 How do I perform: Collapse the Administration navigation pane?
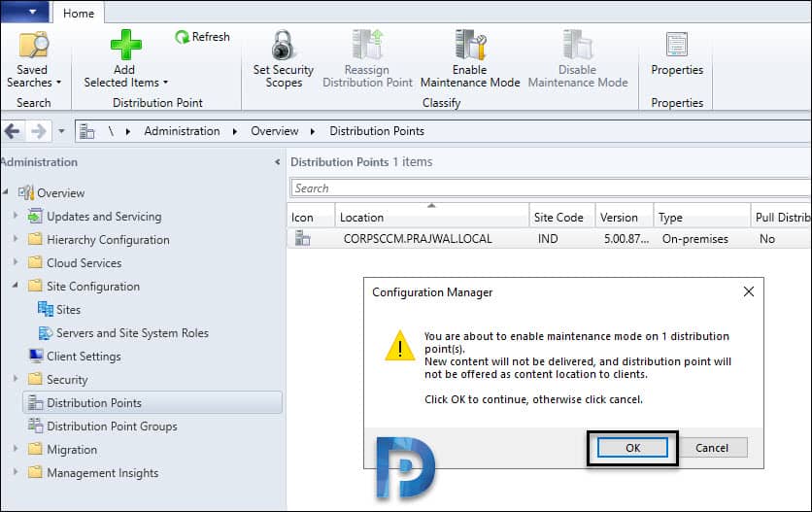point(278,162)
